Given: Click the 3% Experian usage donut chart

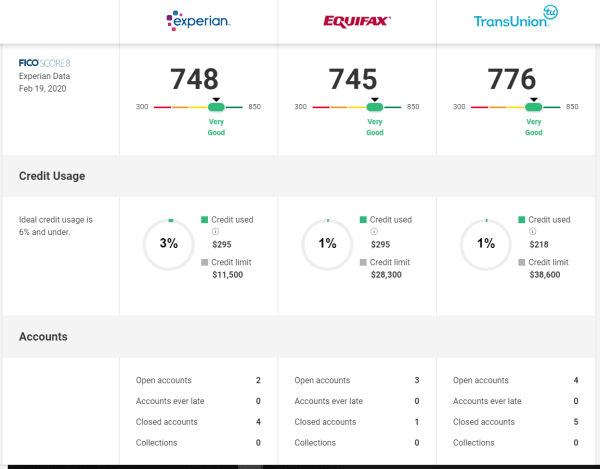Looking at the screenshot, I should pyautogui.click(x=169, y=244).
